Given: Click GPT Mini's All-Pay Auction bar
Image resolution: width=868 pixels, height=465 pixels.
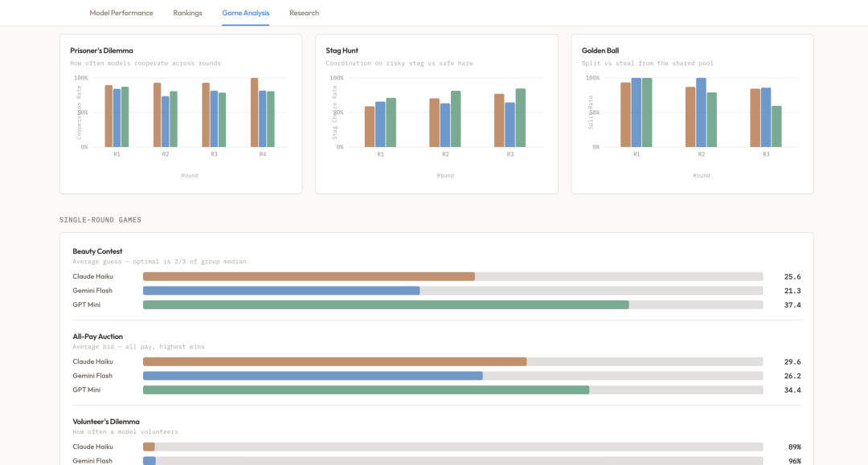Looking at the screenshot, I should click(366, 390).
